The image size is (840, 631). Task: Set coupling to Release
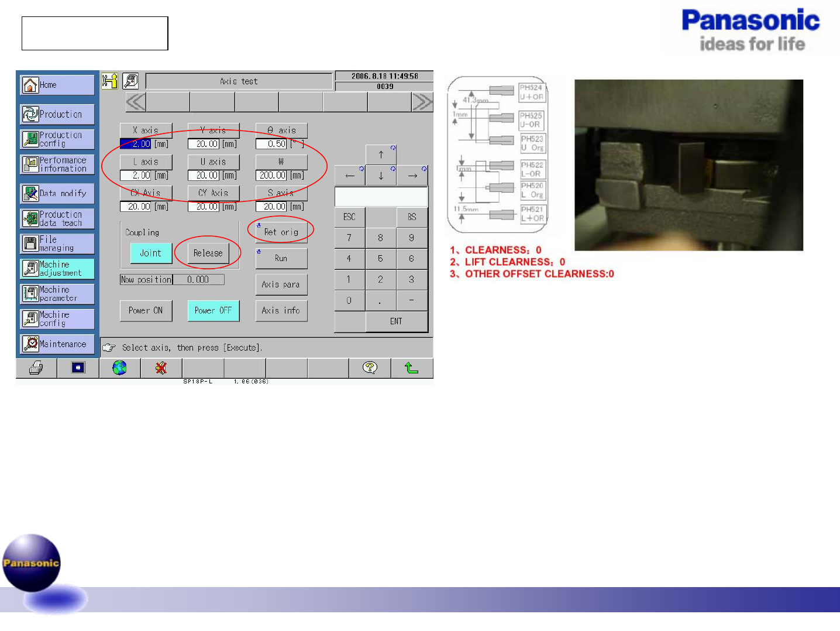(x=208, y=253)
